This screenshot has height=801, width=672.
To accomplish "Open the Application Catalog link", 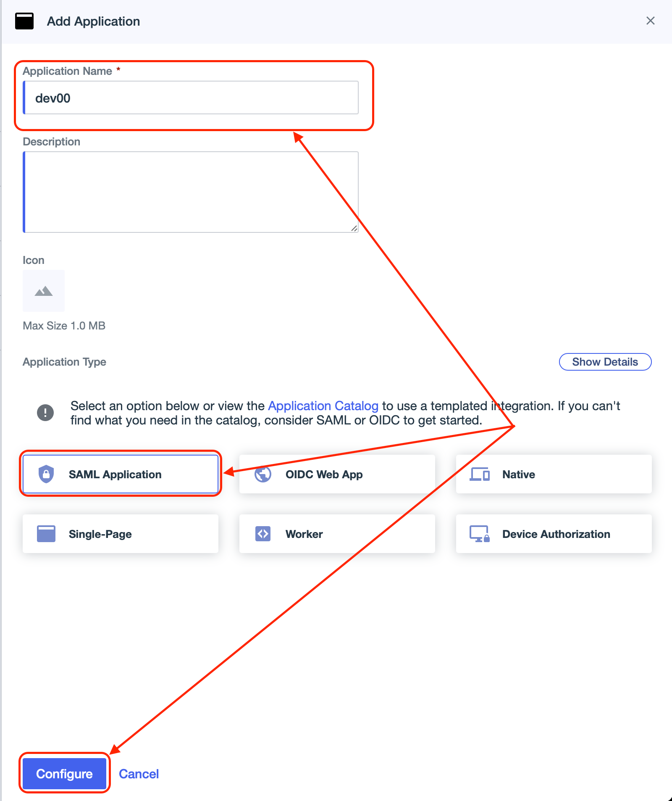I will [323, 406].
